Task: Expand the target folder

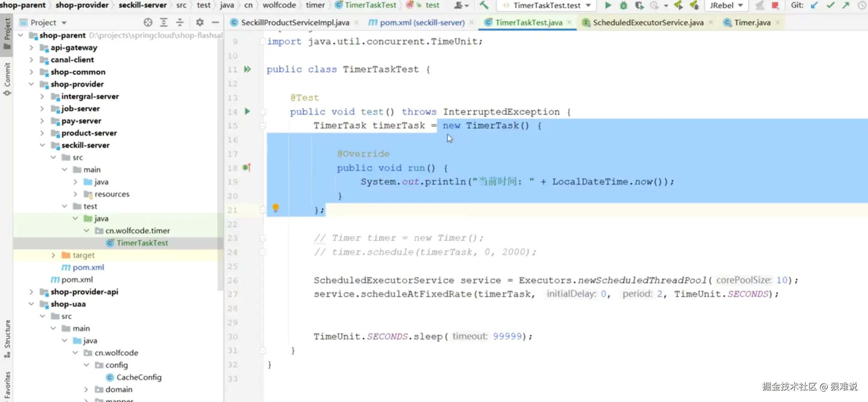Action: pyautogui.click(x=53, y=255)
